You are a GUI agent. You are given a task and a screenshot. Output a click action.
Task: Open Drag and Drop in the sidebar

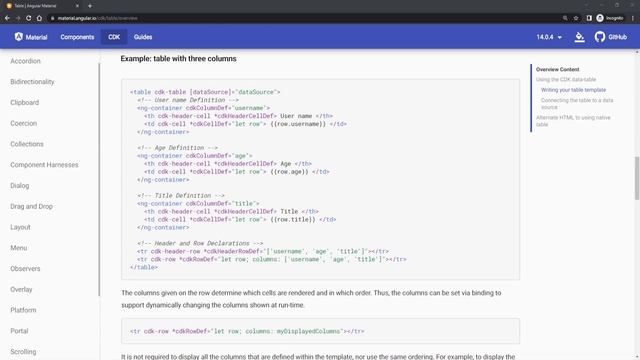[x=31, y=207]
